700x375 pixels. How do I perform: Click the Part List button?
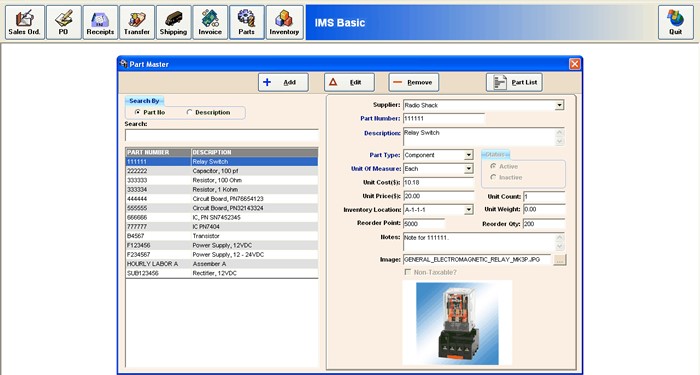pos(514,82)
